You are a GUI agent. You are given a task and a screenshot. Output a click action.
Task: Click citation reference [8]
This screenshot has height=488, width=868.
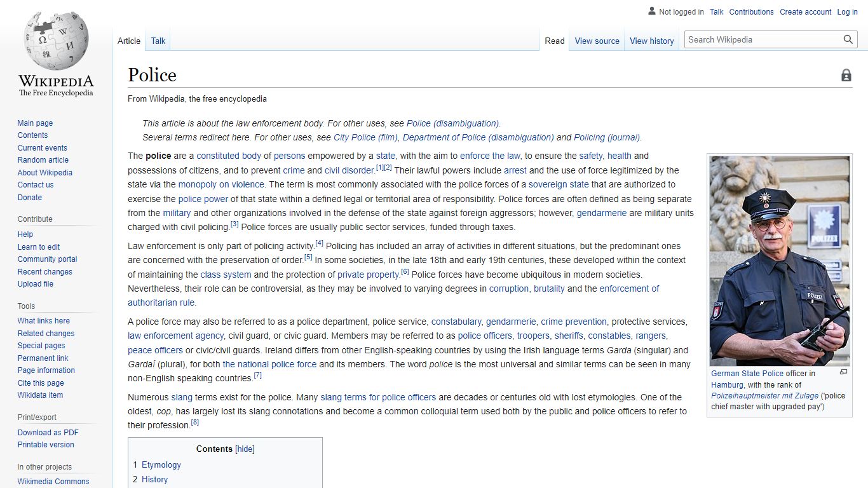[x=195, y=423]
